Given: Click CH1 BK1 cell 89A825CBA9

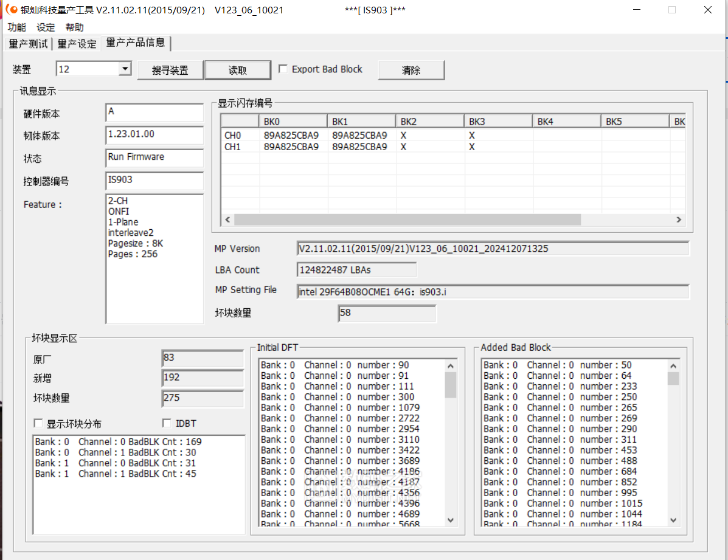Looking at the screenshot, I should [x=359, y=147].
